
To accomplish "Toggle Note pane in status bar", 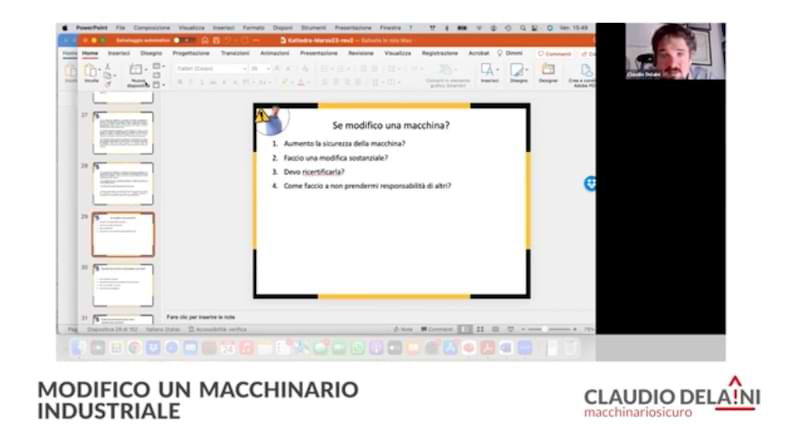I will 404,329.
